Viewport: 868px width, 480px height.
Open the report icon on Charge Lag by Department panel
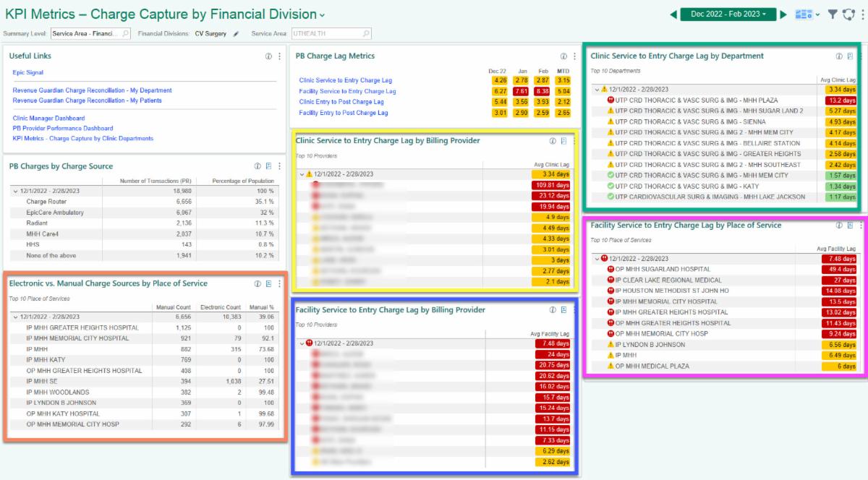pyautogui.click(x=850, y=56)
